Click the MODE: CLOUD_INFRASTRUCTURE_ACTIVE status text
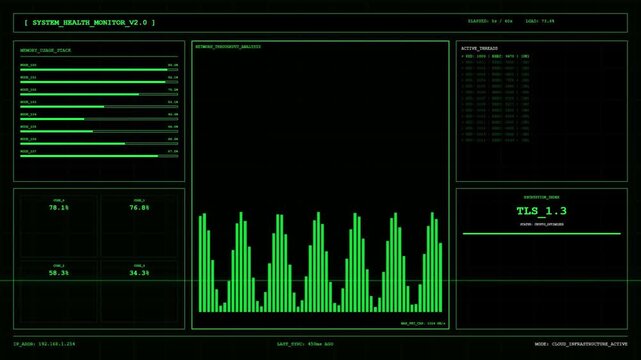Image resolution: width=641 pixels, height=360 pixels. pyautogui.click(x=581, y=344)
